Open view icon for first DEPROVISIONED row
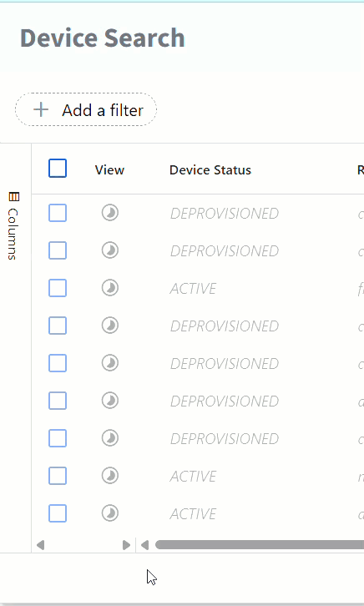Viewport: 364px width, 606px height. 110,213
